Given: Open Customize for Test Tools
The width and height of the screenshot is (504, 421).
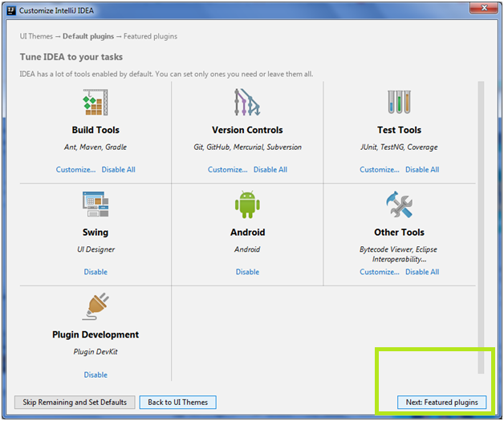Looking at the screenshot, I should tap(380, 169).
